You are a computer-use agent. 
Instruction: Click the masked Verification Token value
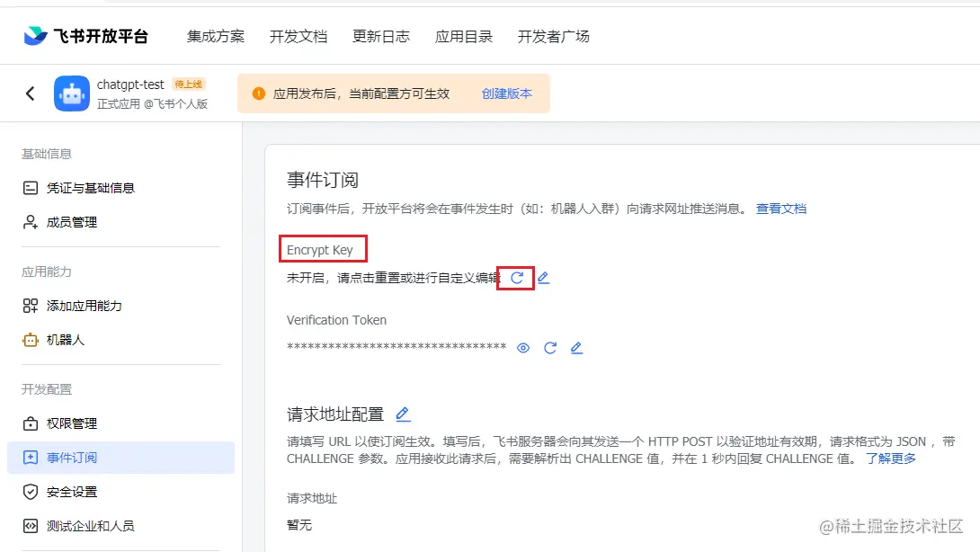pyautogui.click(x=396, y=346)
